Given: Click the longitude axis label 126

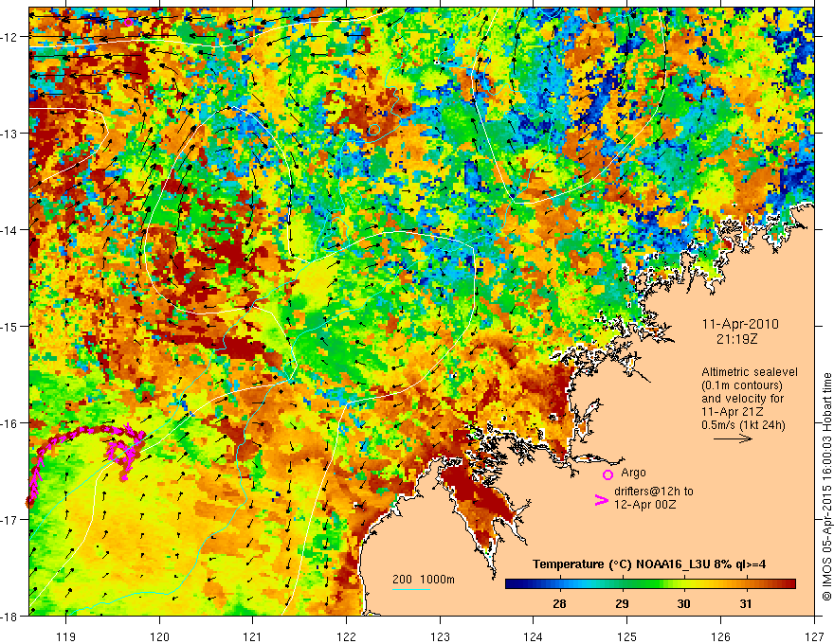Looking at the screenshot, I should point(720,636).
